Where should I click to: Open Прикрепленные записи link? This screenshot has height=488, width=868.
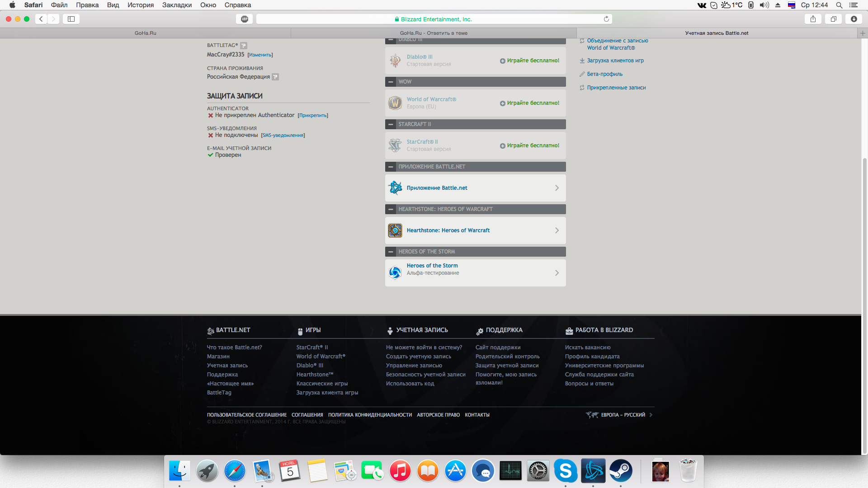[x=616, y=88]
